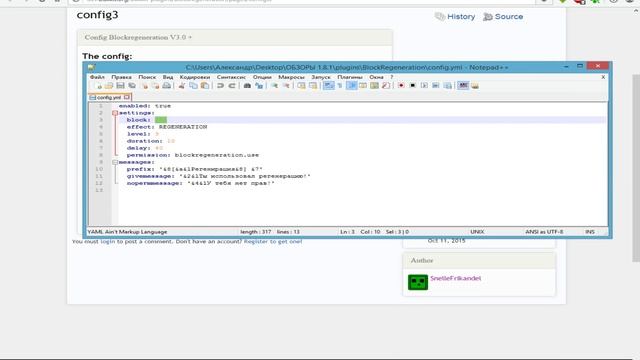Image resolution: width=640 pixels, height=360 pixels.
Task: Open the Replace toolbar icon
Action: (x=259, y=86)
